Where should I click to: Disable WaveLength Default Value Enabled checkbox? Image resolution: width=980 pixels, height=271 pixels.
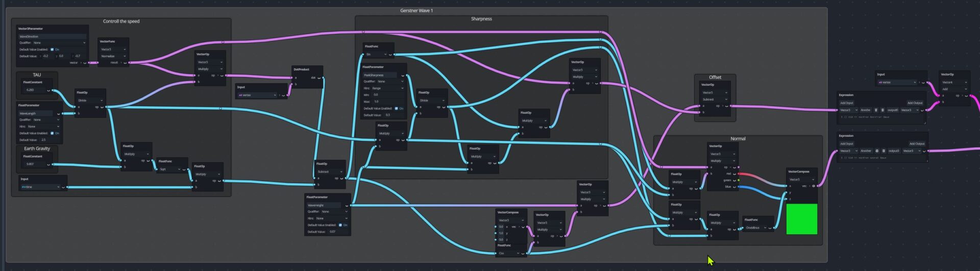coord(52,133)
